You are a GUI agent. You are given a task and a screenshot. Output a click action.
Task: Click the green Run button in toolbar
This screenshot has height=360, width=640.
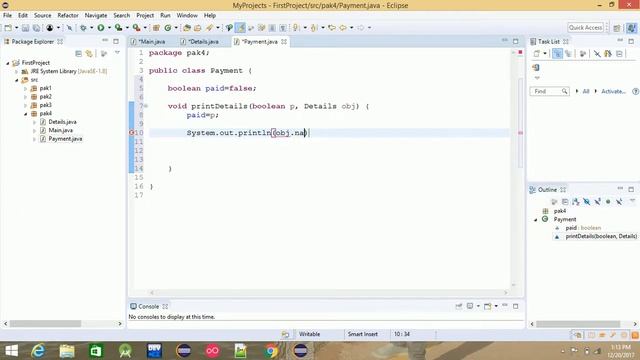coord(100,28)
